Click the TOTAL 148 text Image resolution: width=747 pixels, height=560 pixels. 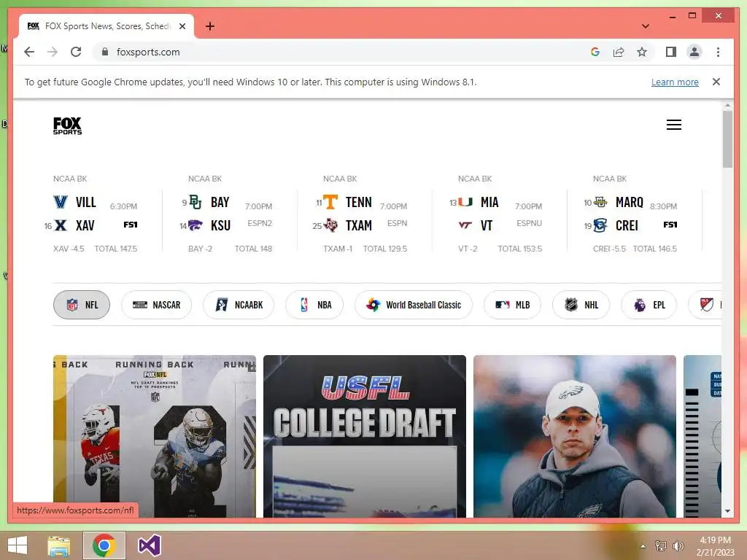click(253, 249)
